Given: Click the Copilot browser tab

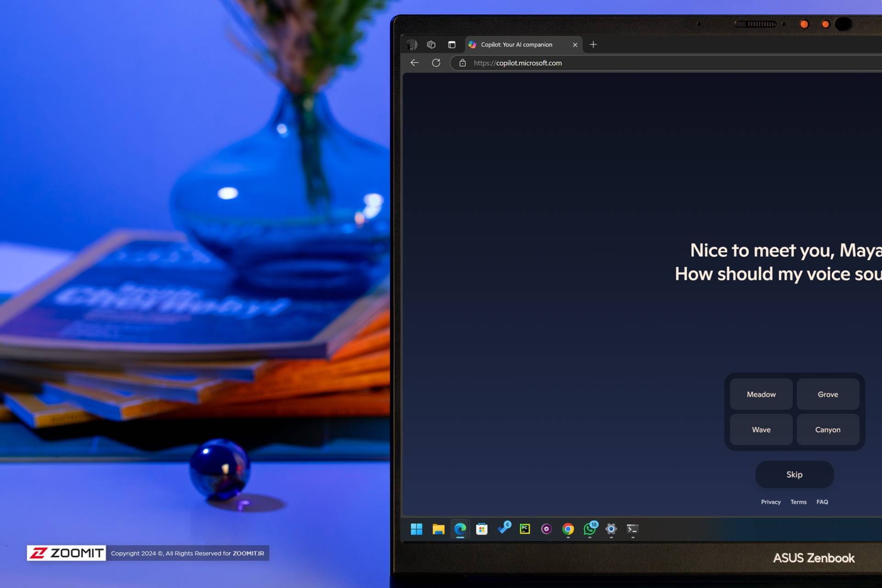Looking at the screenshot, I should (518, 44).
